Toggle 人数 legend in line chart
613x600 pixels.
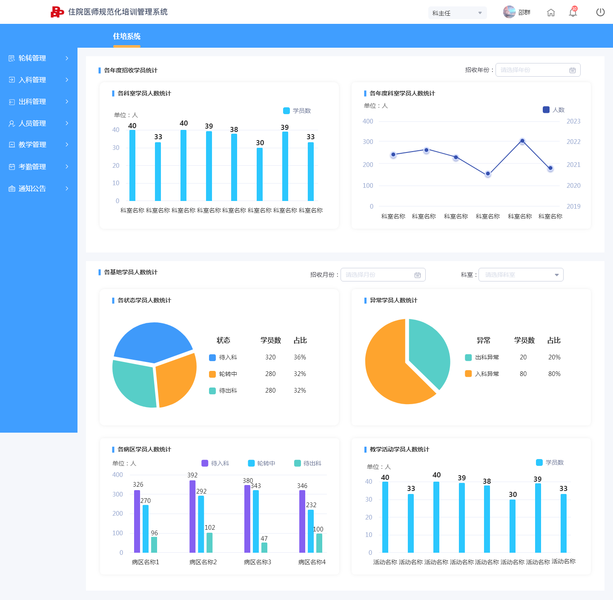pyautogui.click(x=554, y=109)
